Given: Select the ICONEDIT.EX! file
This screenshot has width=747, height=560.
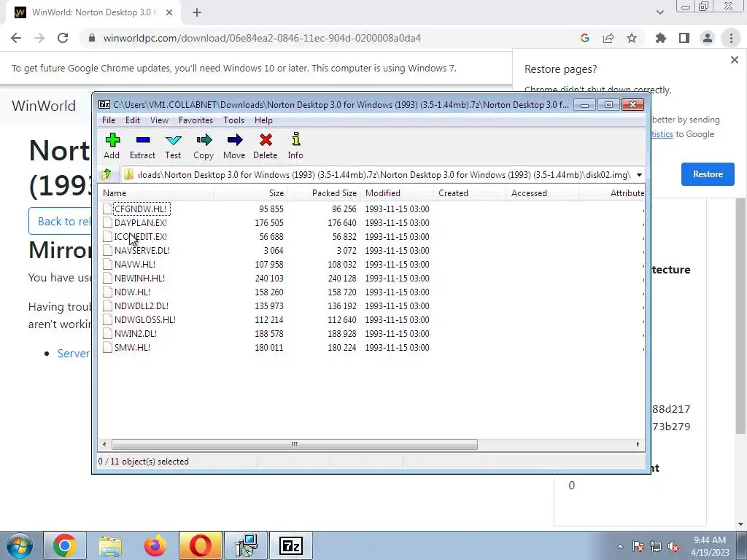Looking at the screenshot, I should tap(141, 237).
